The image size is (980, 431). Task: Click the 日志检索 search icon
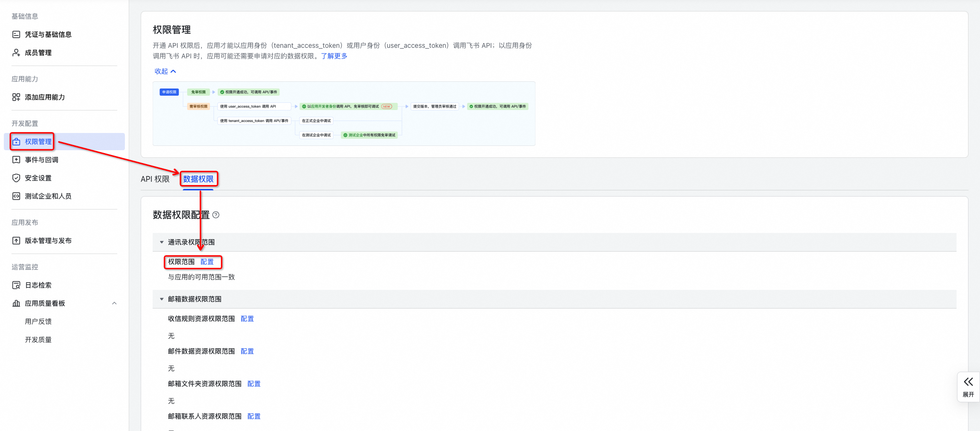[x=16, y=285]
